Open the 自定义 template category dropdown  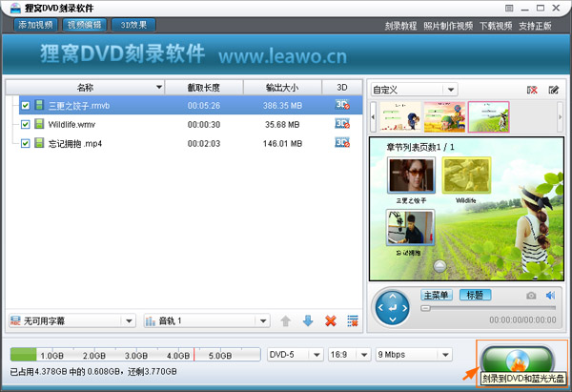point(451,90)
